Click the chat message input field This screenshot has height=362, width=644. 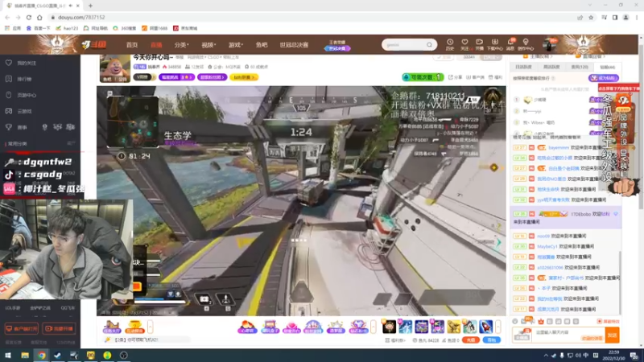[x=568, y=335]
